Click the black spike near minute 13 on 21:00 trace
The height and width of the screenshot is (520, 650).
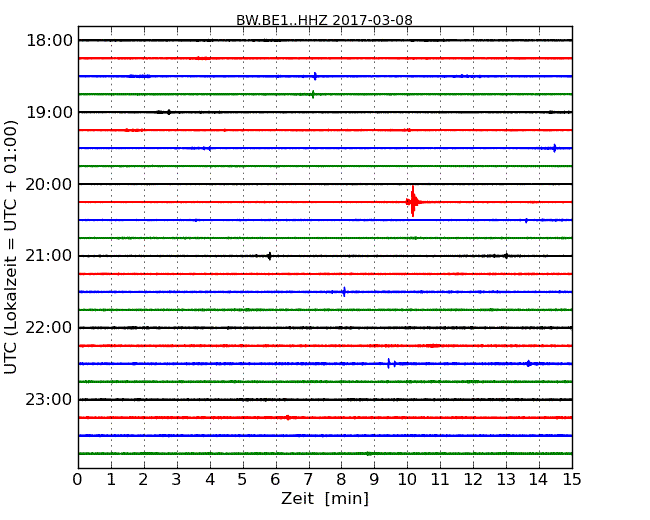click(506, 256)
